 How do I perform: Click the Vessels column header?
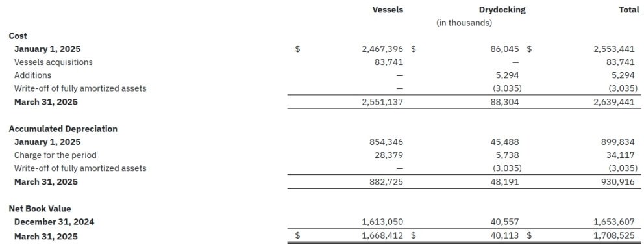tap(388, 10)
